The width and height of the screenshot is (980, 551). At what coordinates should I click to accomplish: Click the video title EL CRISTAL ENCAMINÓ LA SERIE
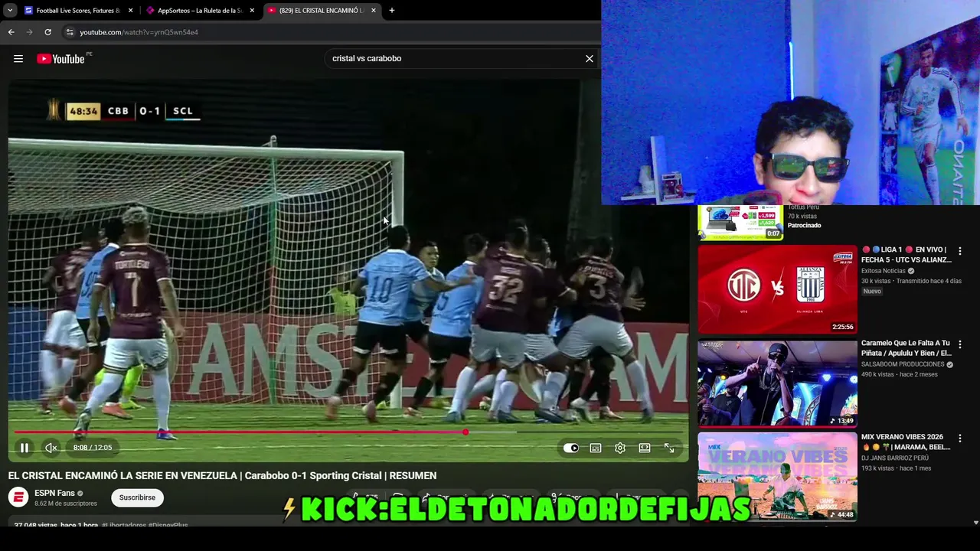[222, 475]
